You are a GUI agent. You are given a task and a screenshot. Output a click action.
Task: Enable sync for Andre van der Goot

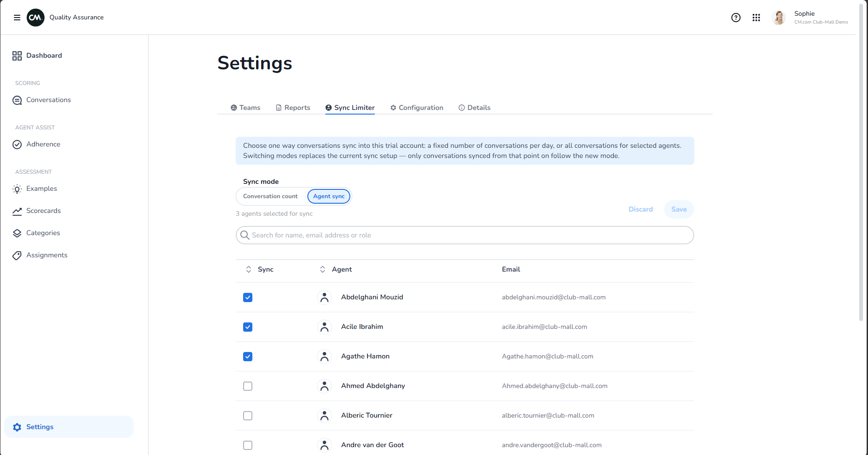[x=248, y=445]
